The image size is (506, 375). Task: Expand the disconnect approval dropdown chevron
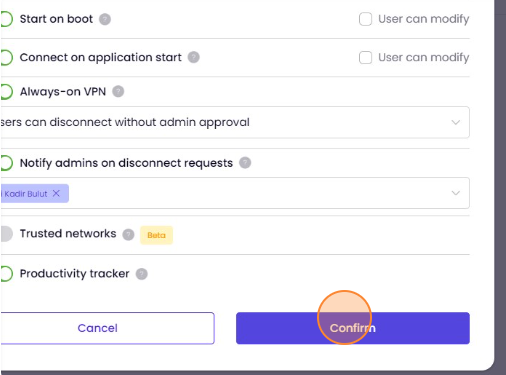point(456,122)
